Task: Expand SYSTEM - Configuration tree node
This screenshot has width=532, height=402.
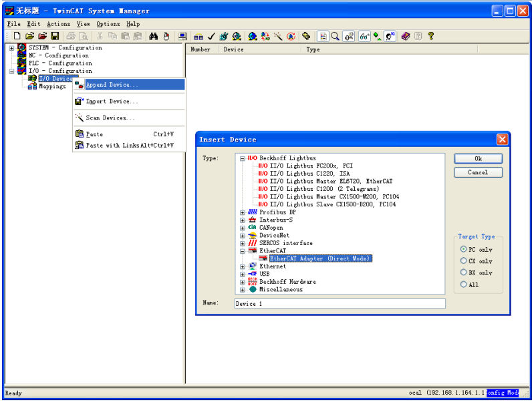Action: coord(11,48)
